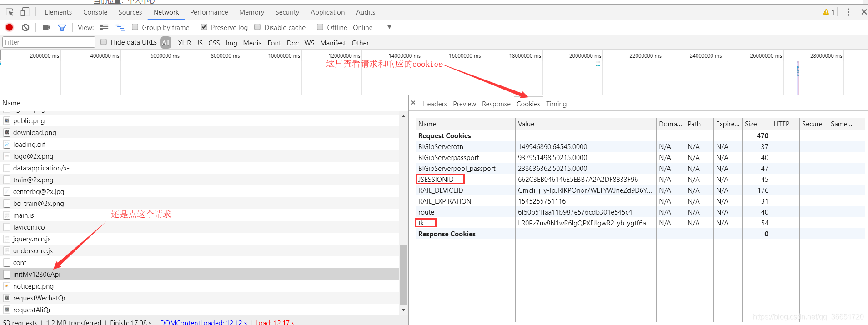
Task: Open the Audits tab
Action: pyautogui.click(x=366, y=12)
